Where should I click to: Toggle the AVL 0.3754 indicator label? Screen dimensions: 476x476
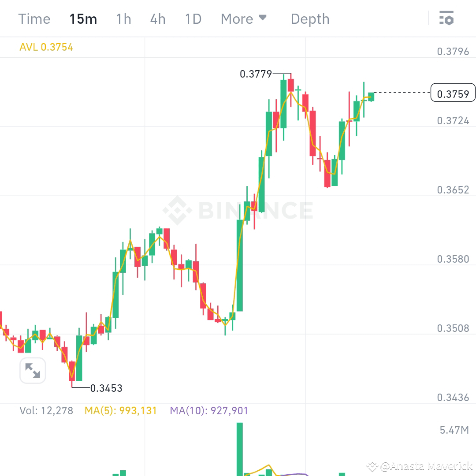[46, 47]
